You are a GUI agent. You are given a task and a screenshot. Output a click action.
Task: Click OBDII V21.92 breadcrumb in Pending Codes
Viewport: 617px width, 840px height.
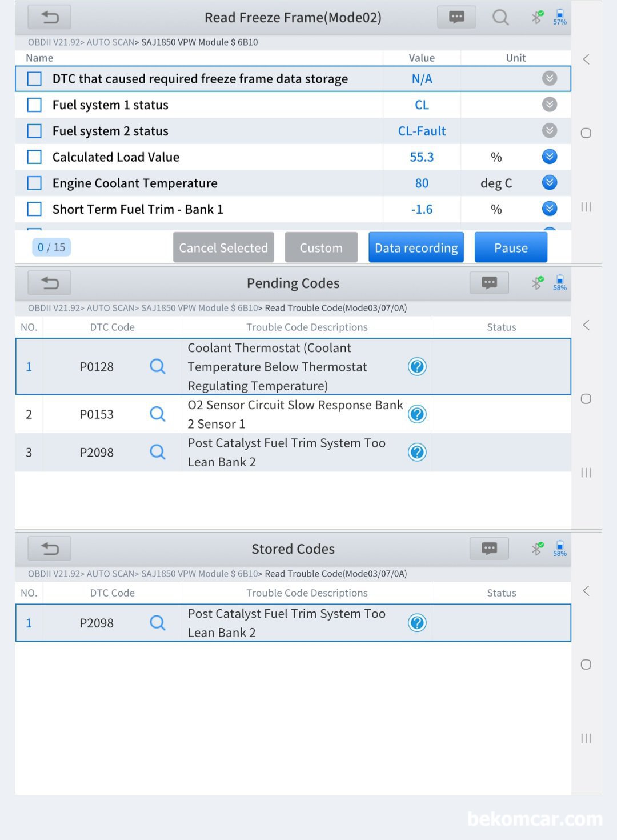tap(55, 308)
